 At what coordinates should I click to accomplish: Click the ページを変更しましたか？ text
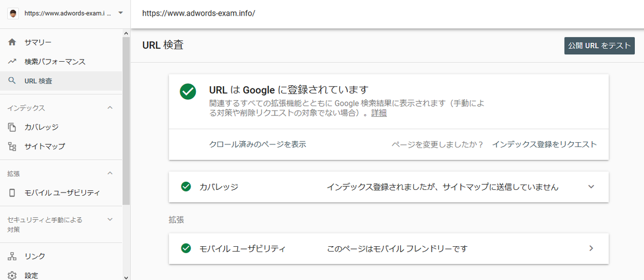(437, 144)
